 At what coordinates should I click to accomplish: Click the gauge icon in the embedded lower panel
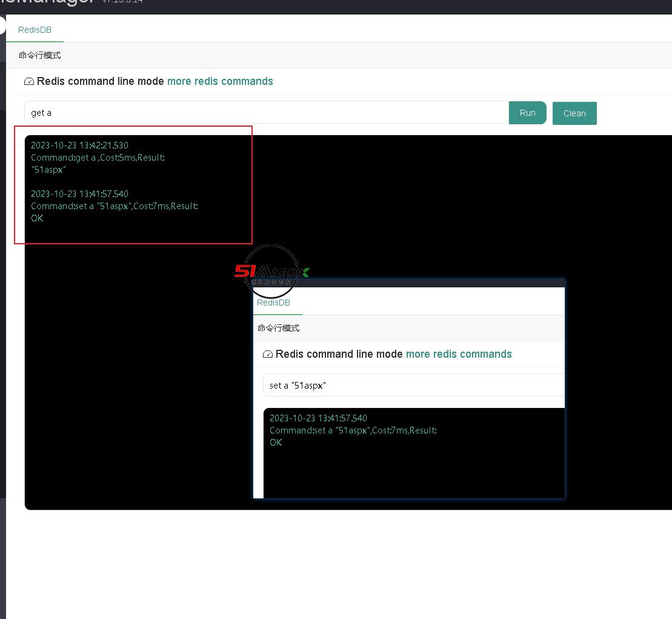point(268,354)
